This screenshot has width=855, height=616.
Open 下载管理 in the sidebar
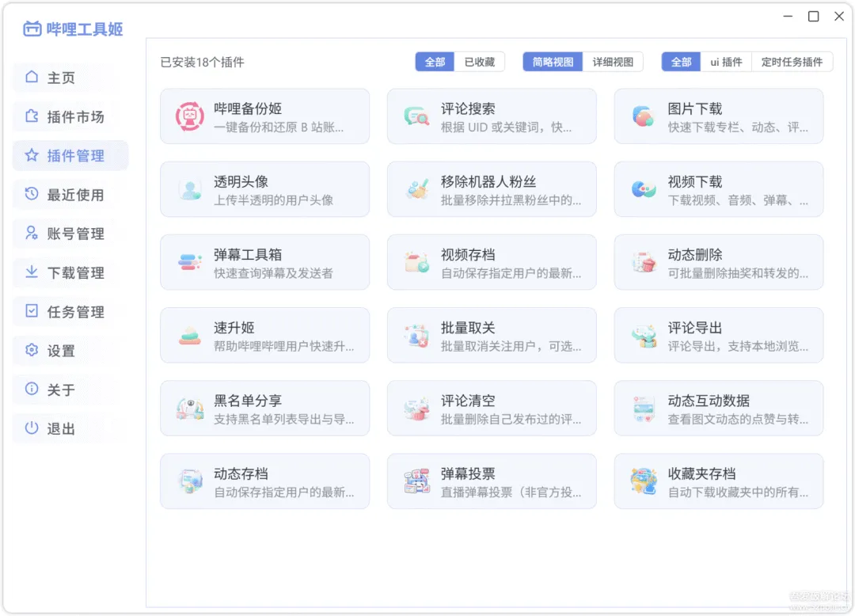(x=70, y=272)
